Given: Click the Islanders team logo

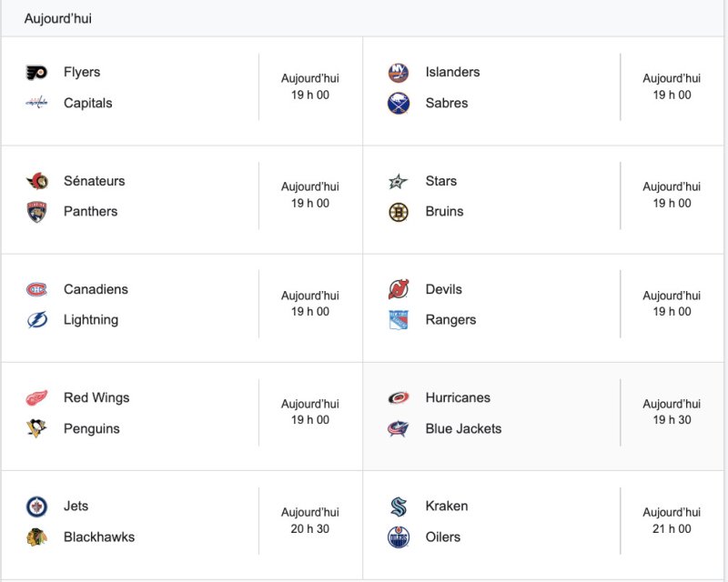Looking at the screenshot, I should point(399,73).
